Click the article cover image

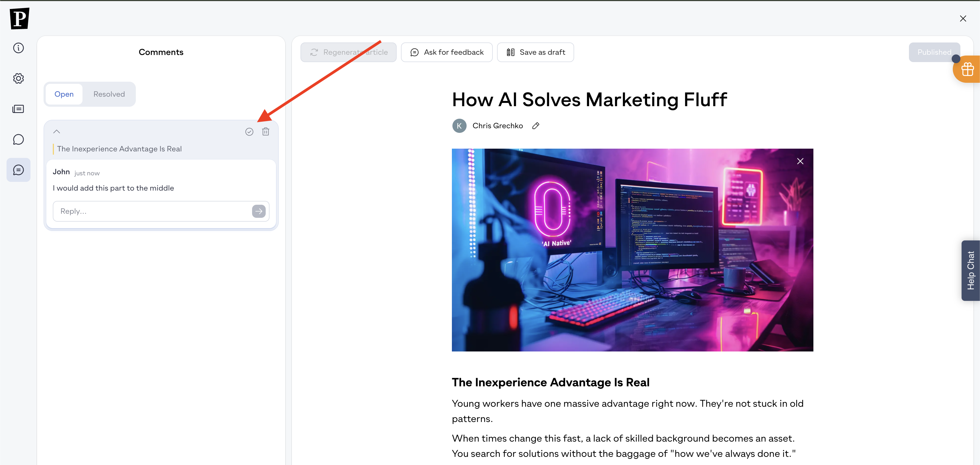pos(632,250)
